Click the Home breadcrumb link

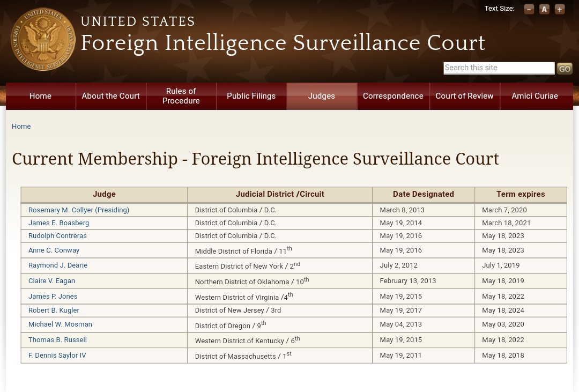click(21, 127)
